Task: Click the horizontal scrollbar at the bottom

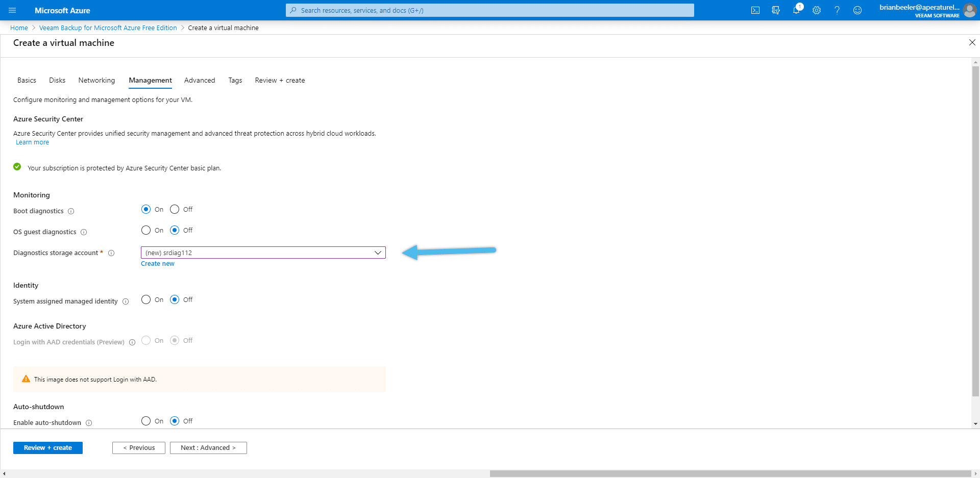Action: (730, 473)
